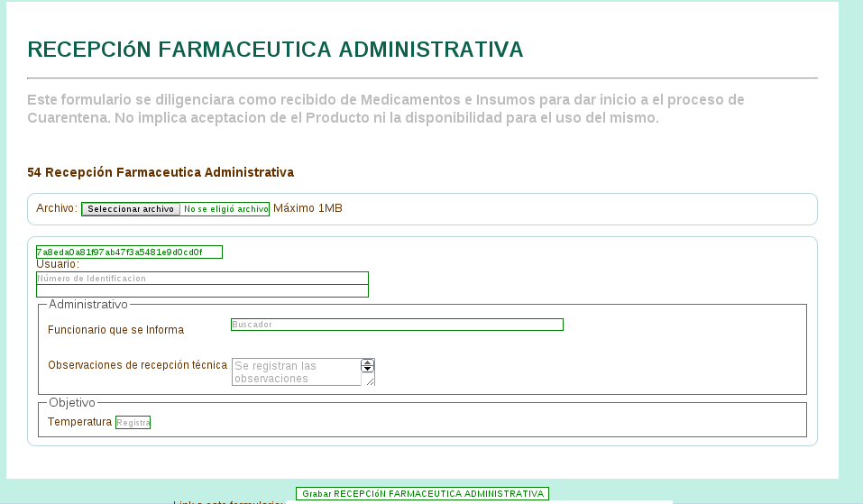Click the 'Máximo 1MB' text
This screenshot has height=504, width=863.
[x=308, y=208]
